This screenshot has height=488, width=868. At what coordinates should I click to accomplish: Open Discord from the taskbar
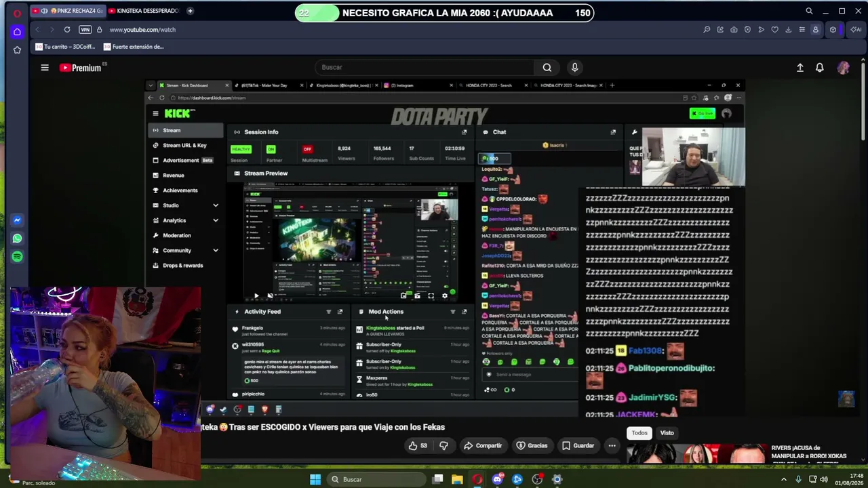point(498,480)
